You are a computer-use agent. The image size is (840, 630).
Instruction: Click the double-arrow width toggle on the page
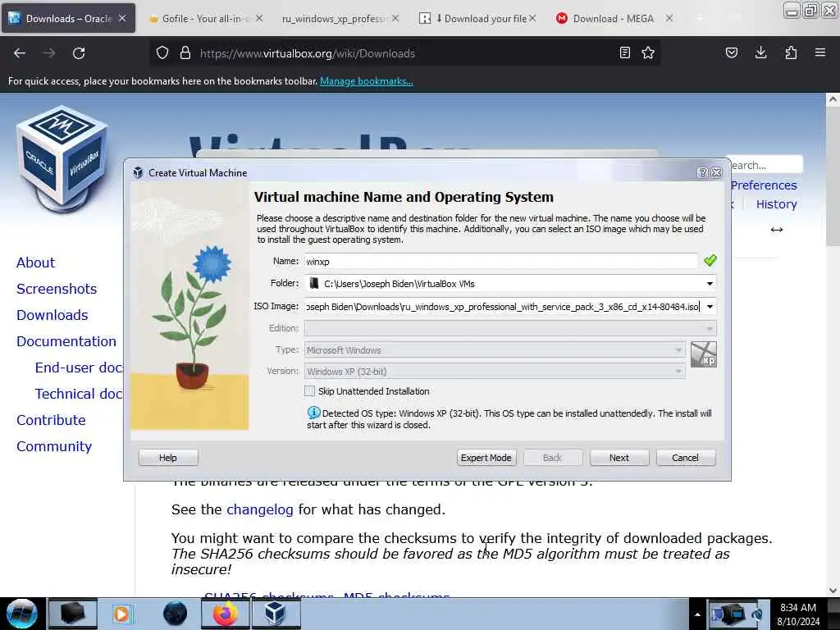coord(777,230)
